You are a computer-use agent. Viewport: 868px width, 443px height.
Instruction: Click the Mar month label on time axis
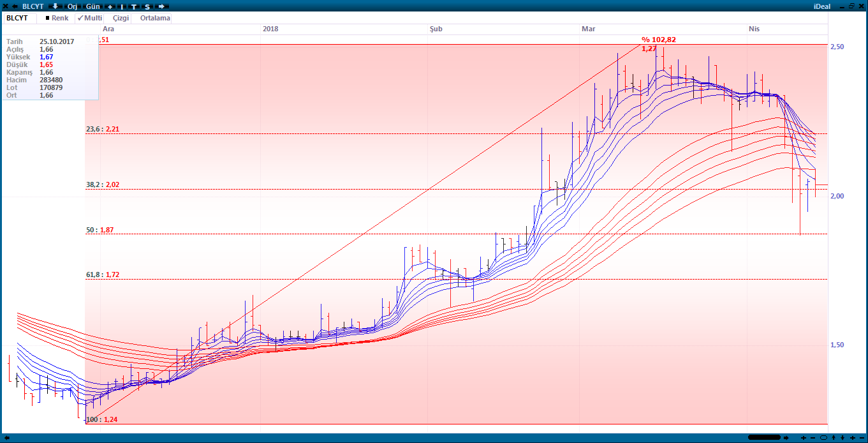pos(588,29)
